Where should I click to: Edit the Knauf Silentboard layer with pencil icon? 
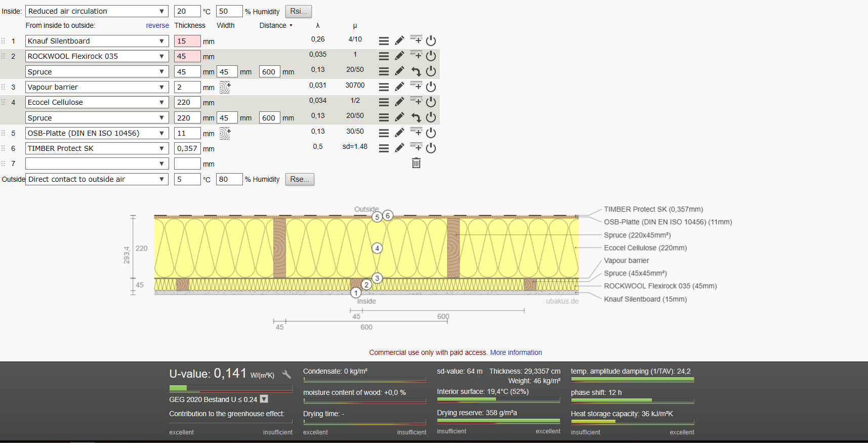click(x=399, y=41)
